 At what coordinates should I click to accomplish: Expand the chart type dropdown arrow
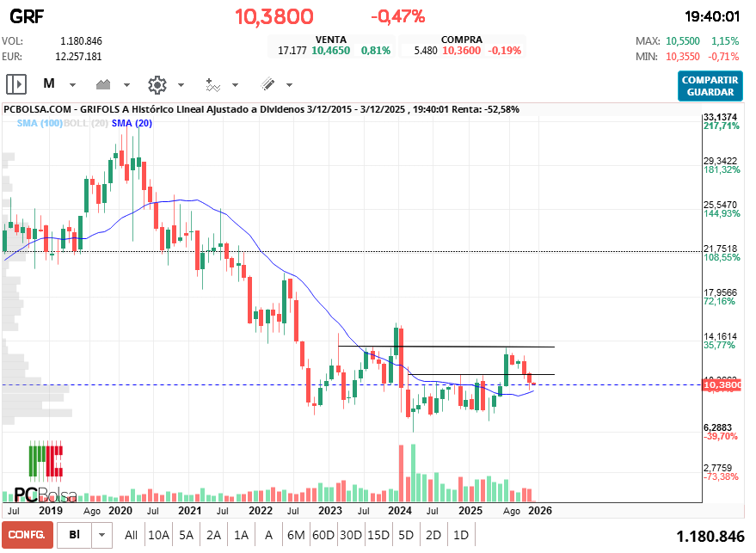point(126,85)
